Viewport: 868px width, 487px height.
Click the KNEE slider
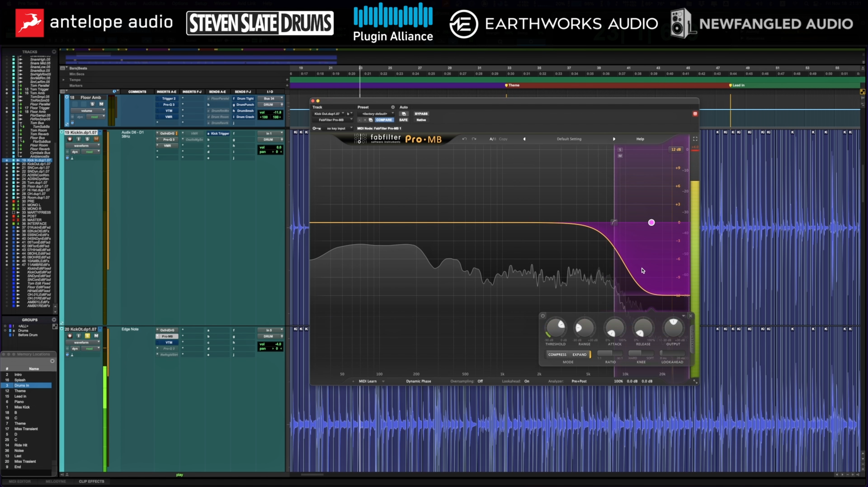click(641, 353)
